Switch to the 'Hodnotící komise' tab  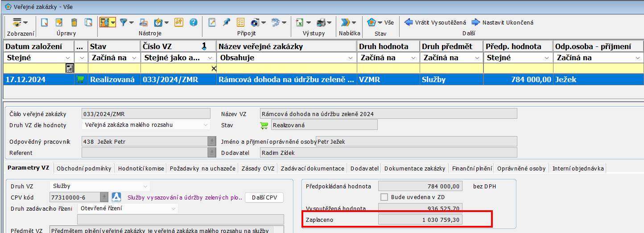(x=141, y=168)
